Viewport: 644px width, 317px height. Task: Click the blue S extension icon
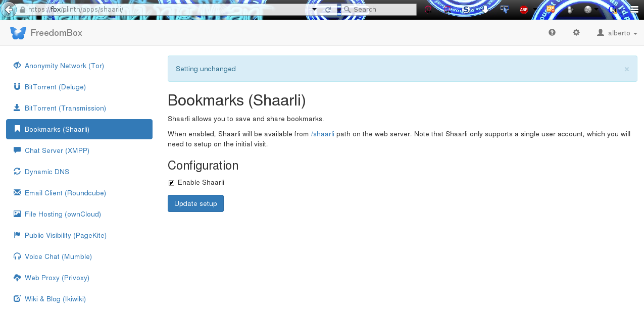pyautogui.click(x=467, y=10)
